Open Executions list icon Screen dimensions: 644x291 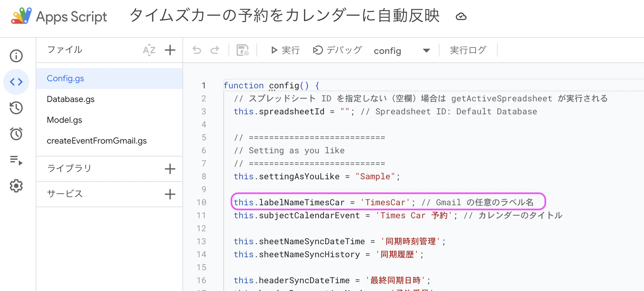tap(16, 160)
